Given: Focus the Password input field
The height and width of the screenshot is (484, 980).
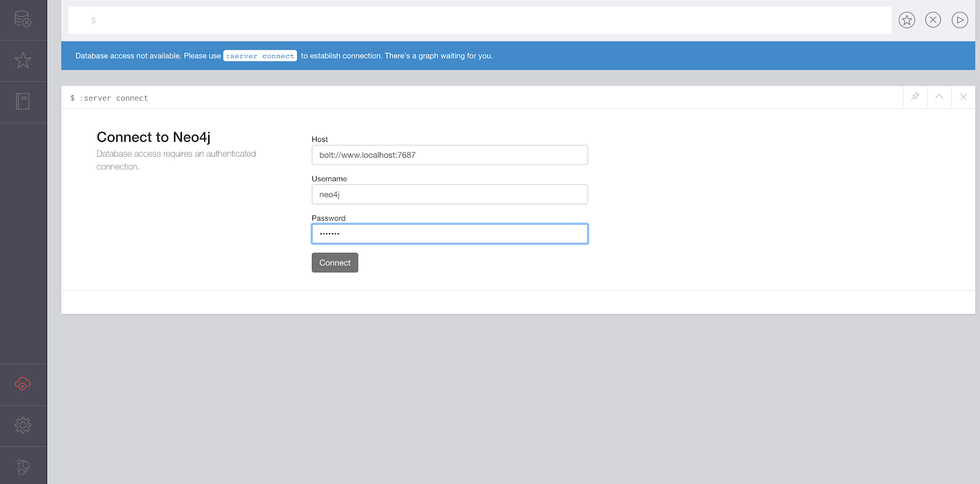Looking at the screenshot, I should pyautogui.click(x=450, y=234).
